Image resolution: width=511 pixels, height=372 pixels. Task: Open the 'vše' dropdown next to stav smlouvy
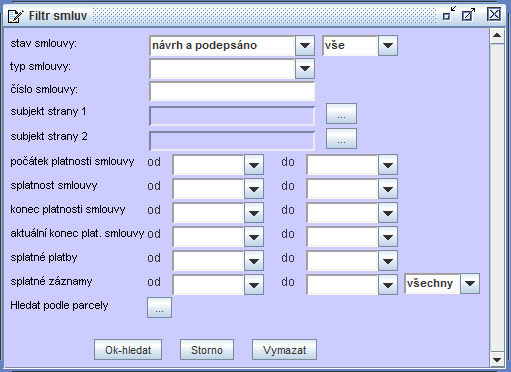(x=388, y=45)
